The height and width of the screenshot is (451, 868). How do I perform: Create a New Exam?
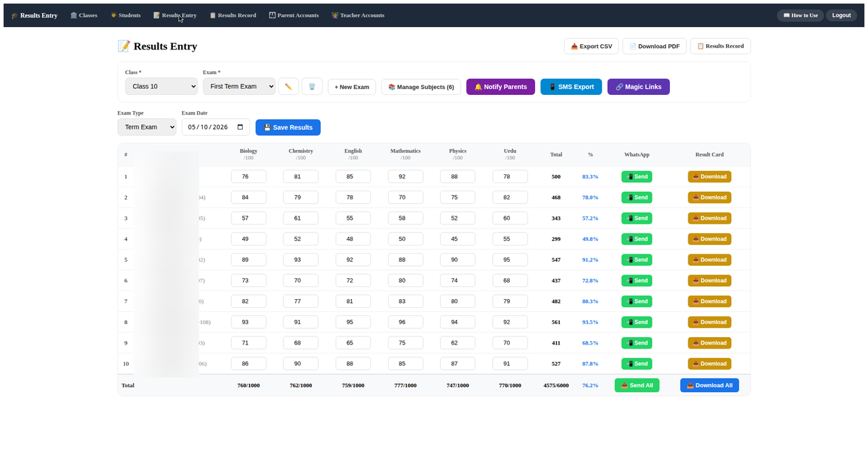[x=352, y=87]
